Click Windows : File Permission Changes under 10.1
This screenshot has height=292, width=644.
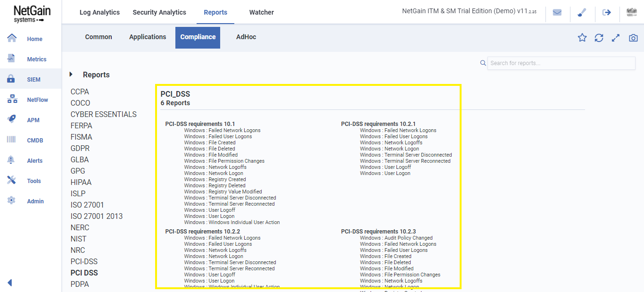(x=224, y=161)
